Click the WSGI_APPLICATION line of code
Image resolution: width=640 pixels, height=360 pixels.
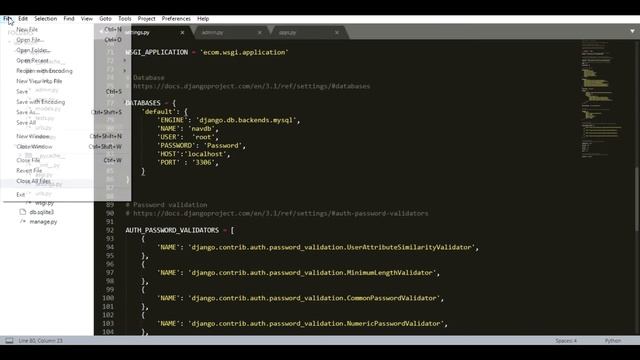coord(207,52)
